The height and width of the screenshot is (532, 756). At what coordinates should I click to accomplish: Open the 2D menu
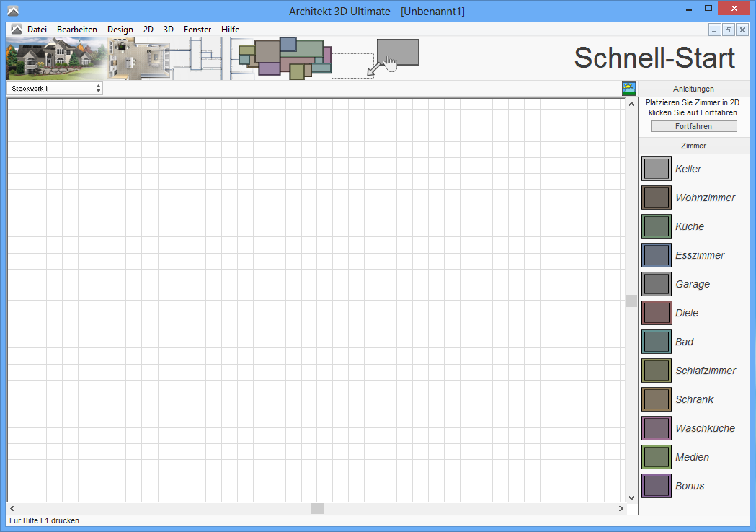[148, 30]
